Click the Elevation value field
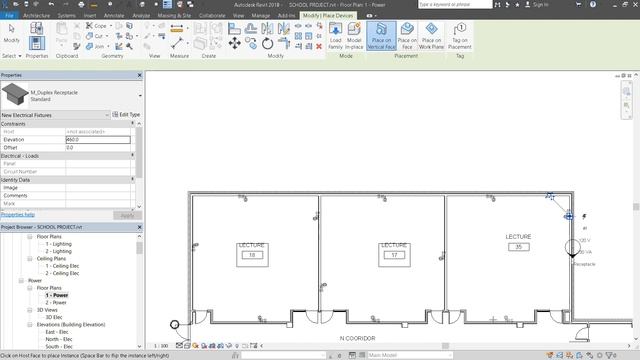Image resolution: width=640 pixels, height=360 pixels. point(98,140)
